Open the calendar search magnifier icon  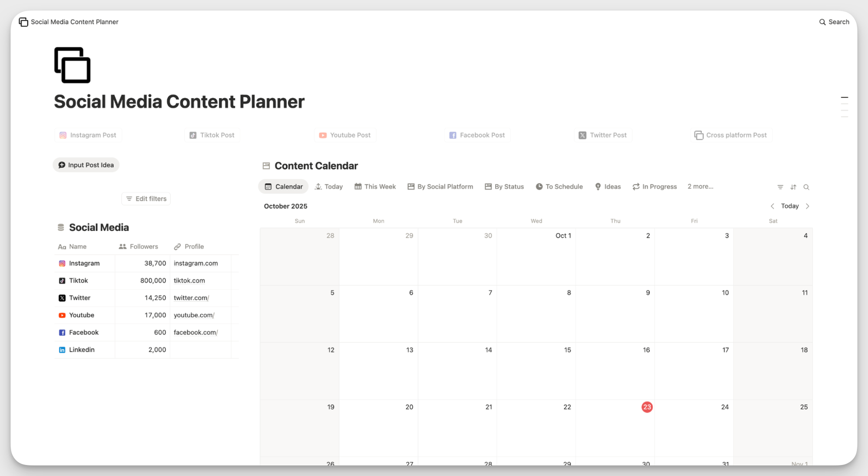(806, 187)
